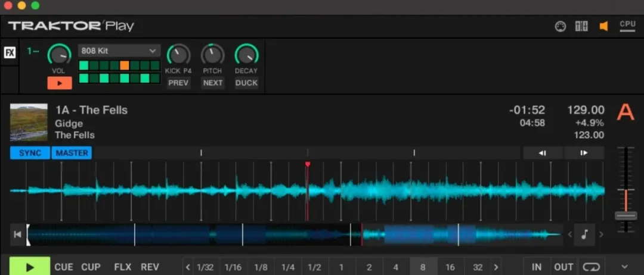Image resolution: width=644 pixels, height=275 pixels.
Task: Toggle the orange step in the top pattern row
Action: tap(125, 65)
